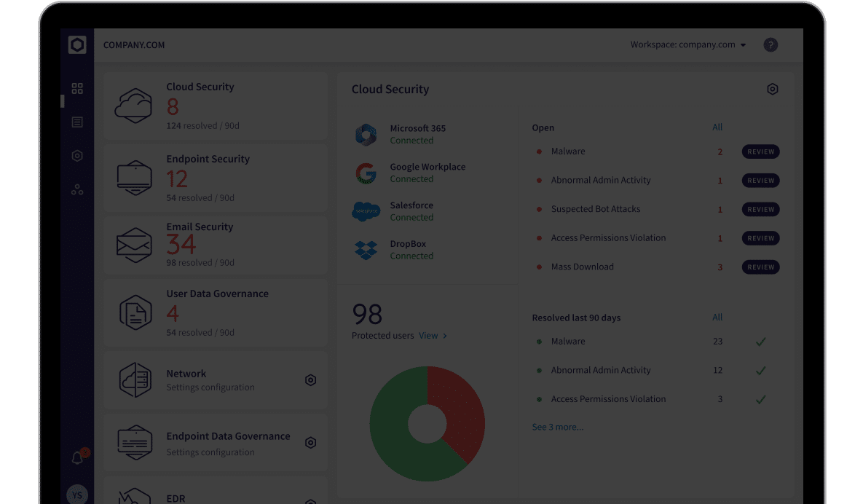The image size is (863, 504).
Task: Select the User Data Governance card
Action: pos(215,312)
